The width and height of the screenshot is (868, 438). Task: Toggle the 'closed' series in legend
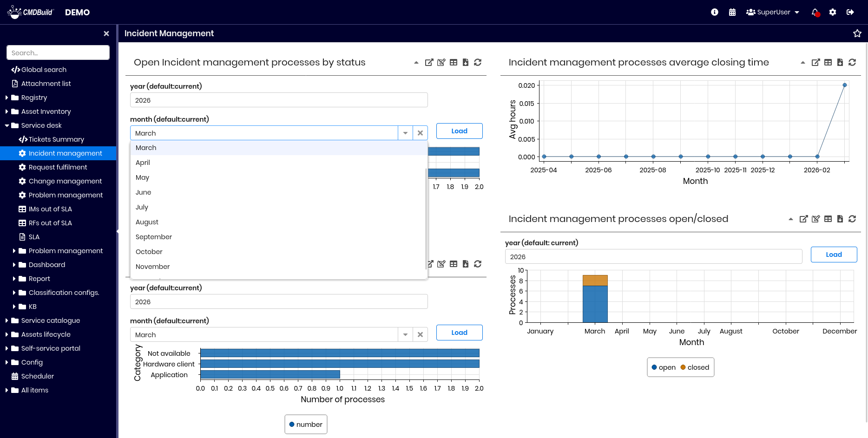[695, 367]
